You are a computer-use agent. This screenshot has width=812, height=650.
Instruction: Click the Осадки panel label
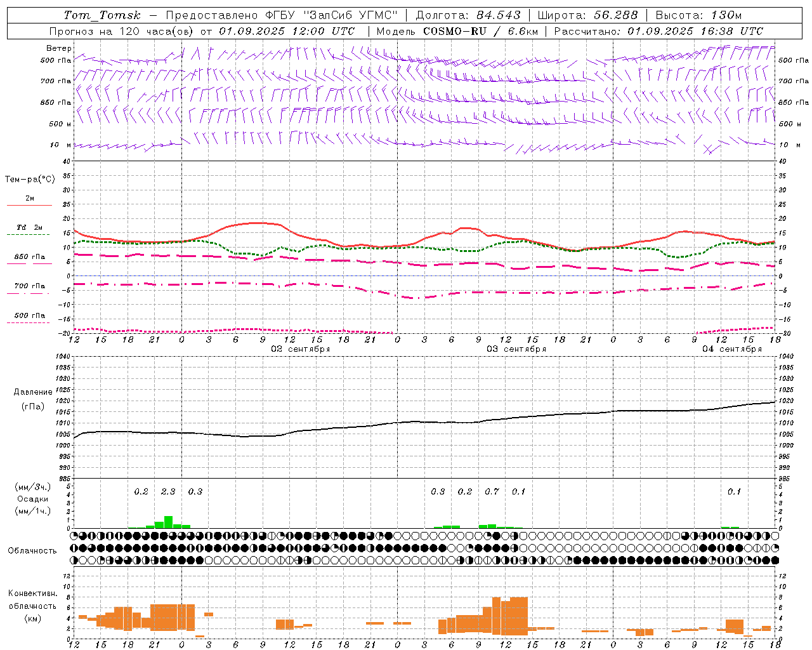tap(32, 499)
